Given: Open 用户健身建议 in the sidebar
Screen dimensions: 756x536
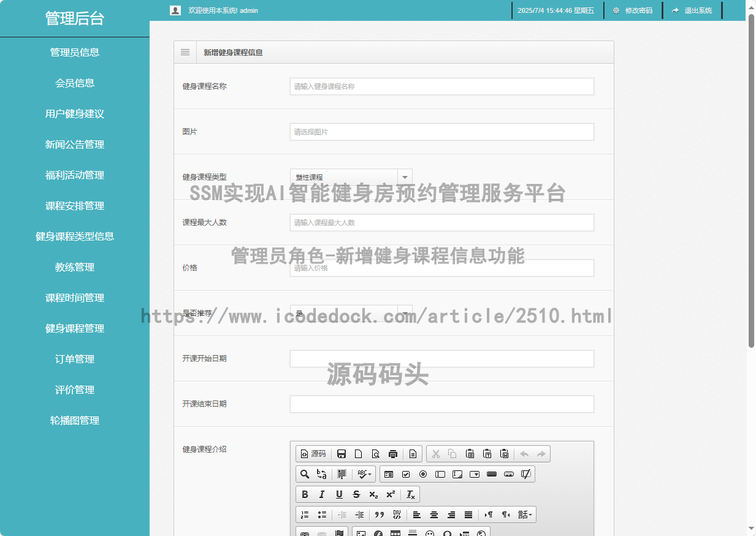Looking at the screenshot, I should tap(75, 113).
